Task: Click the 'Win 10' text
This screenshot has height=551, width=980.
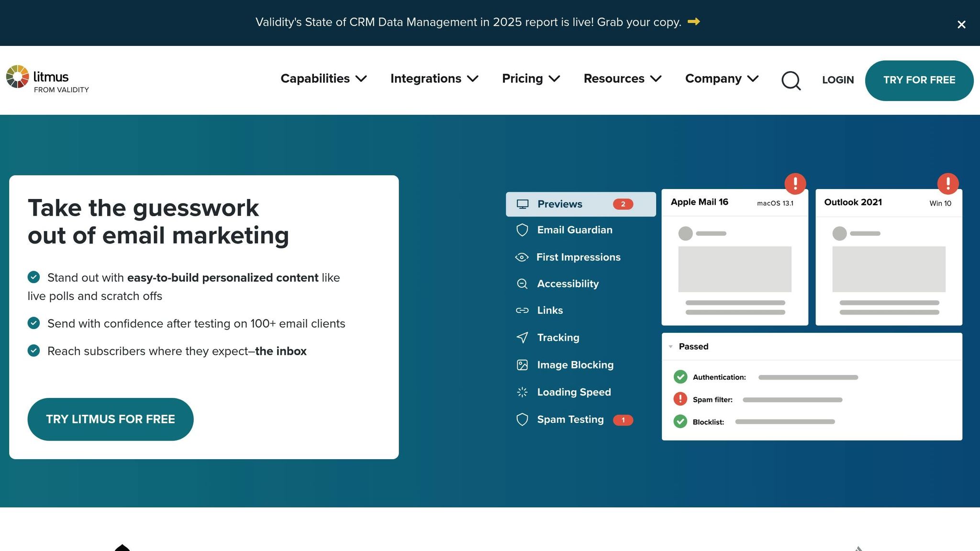Action: 940,203
